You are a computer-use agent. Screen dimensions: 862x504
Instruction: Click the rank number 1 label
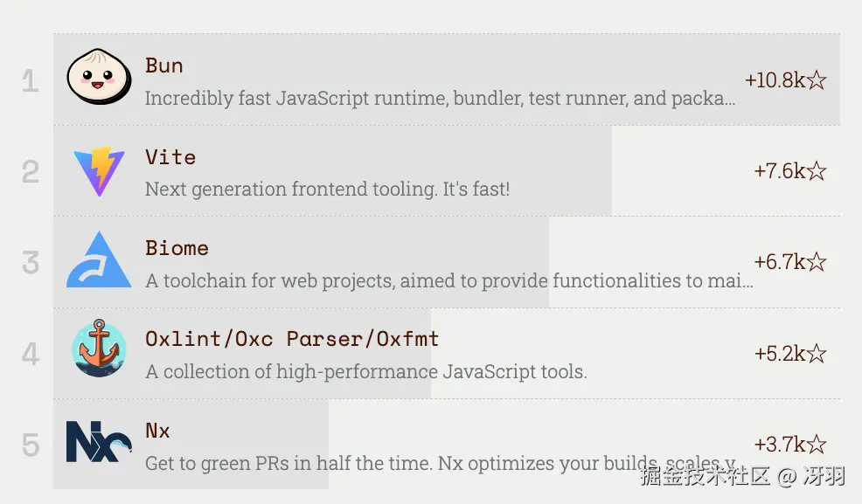pos(31,82)
